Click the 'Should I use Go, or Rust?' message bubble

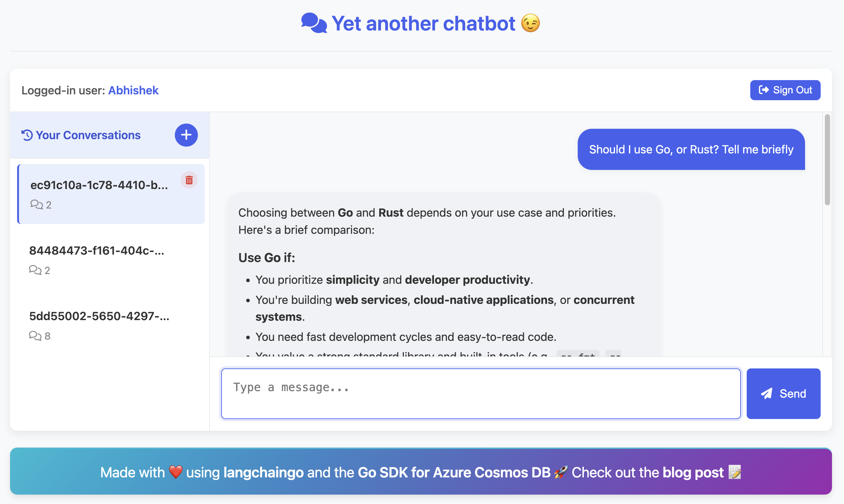coord(691,149)
